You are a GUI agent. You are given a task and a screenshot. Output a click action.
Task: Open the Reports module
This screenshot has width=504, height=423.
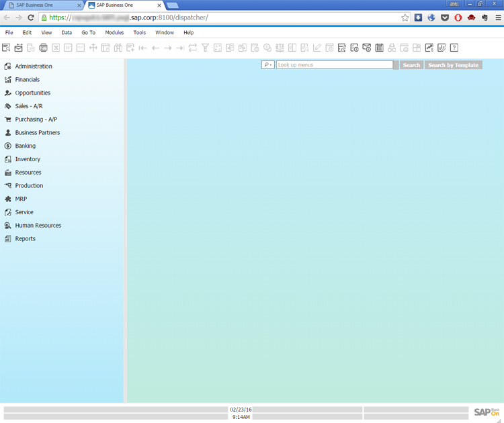(x=25, y=238)
